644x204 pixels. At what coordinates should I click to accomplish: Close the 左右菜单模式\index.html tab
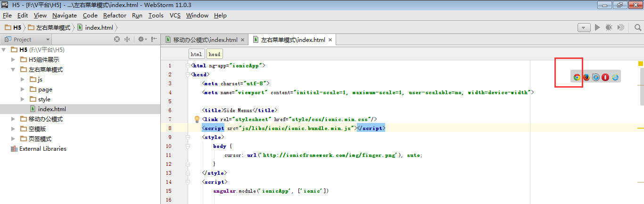[330, 40]
